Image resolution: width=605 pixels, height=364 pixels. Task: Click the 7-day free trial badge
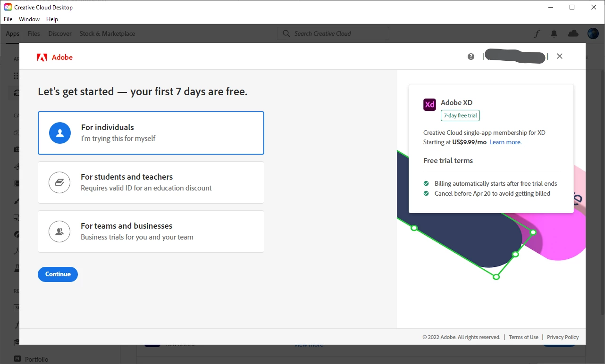coord(460,116)
